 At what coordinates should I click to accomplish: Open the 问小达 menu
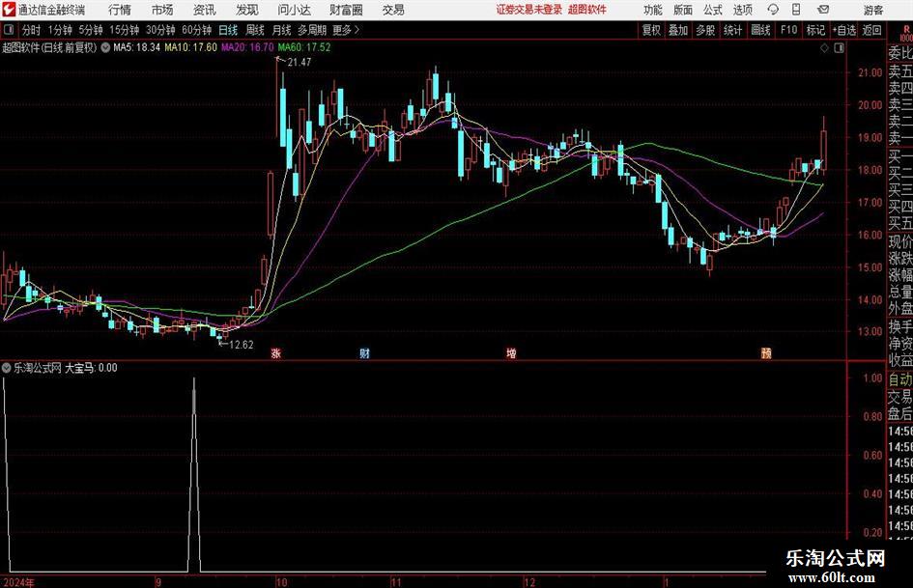[294, 10]
